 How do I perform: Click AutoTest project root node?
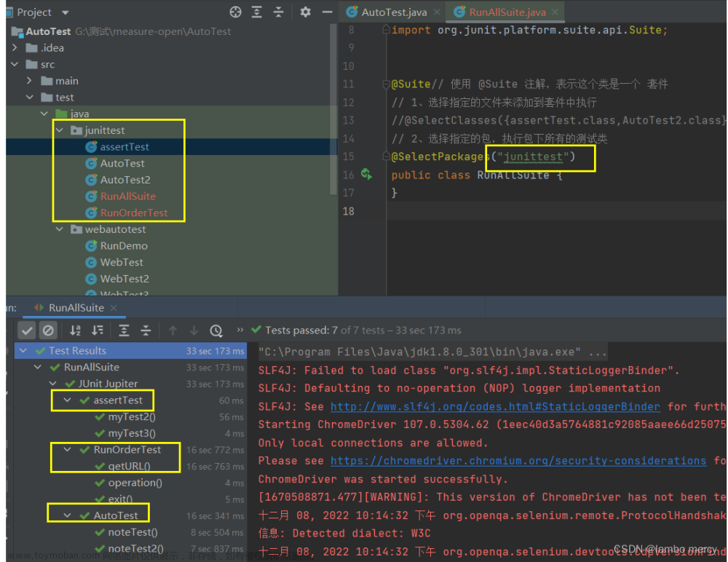(48, 31)
